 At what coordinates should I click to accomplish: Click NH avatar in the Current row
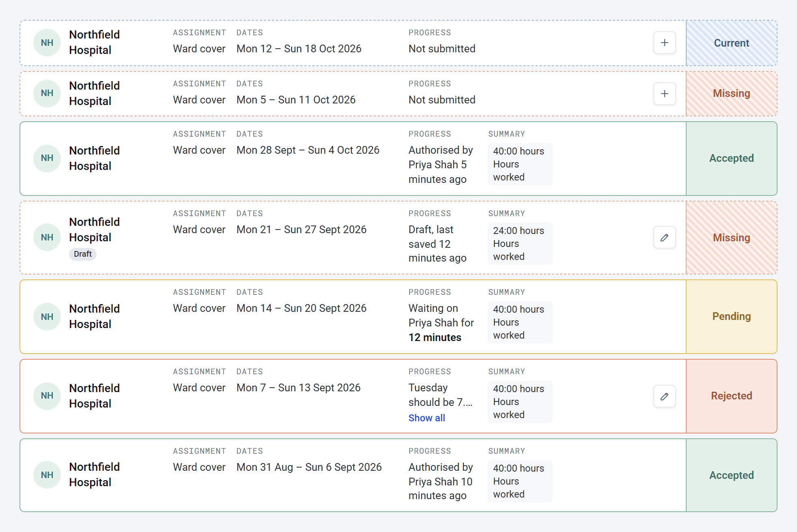47,43
